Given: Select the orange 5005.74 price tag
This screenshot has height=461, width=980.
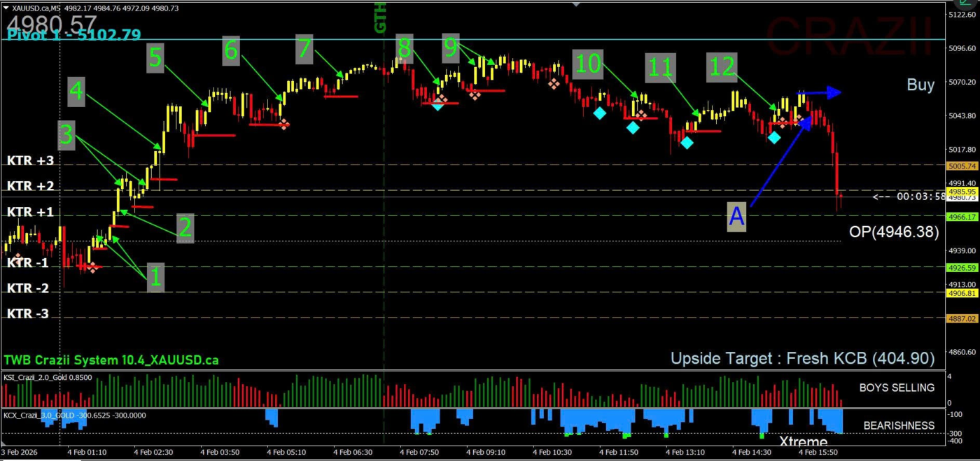Looking at the screenshot, I should [960, 166].
